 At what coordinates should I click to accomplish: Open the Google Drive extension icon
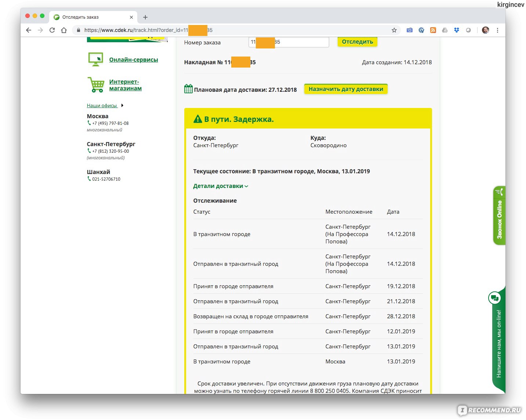(445, 30)
